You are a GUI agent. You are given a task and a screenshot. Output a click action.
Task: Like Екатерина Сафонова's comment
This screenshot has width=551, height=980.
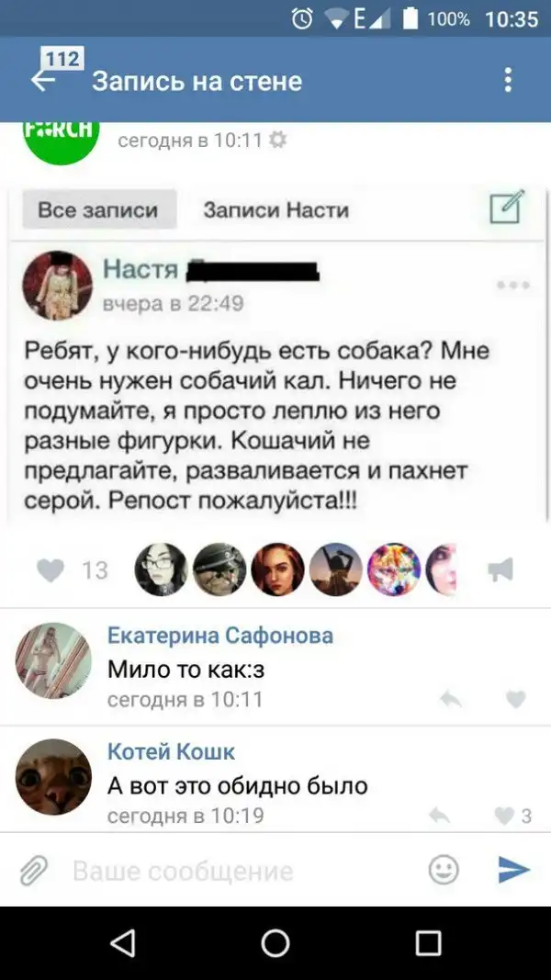pyautogui.click(x=516, y=699)
